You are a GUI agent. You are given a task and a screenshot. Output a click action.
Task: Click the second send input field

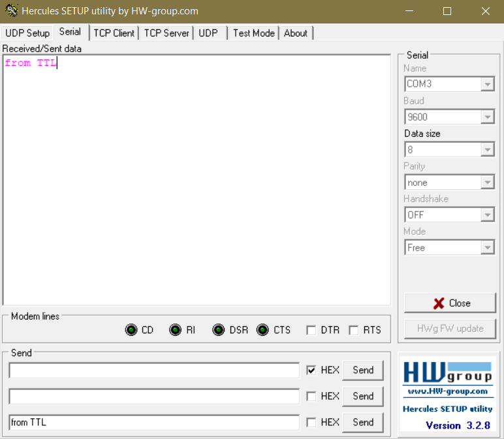tap(154, 397)
